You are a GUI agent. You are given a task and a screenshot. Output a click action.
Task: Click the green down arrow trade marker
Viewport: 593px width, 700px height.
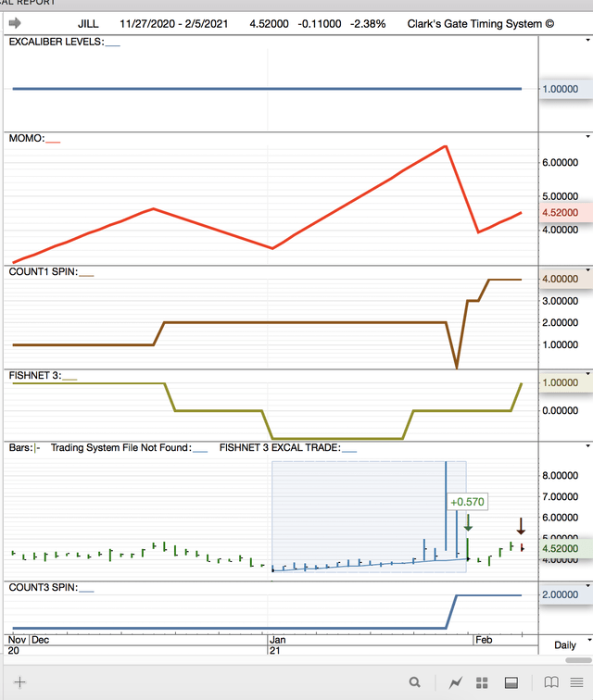click(468, 522)
